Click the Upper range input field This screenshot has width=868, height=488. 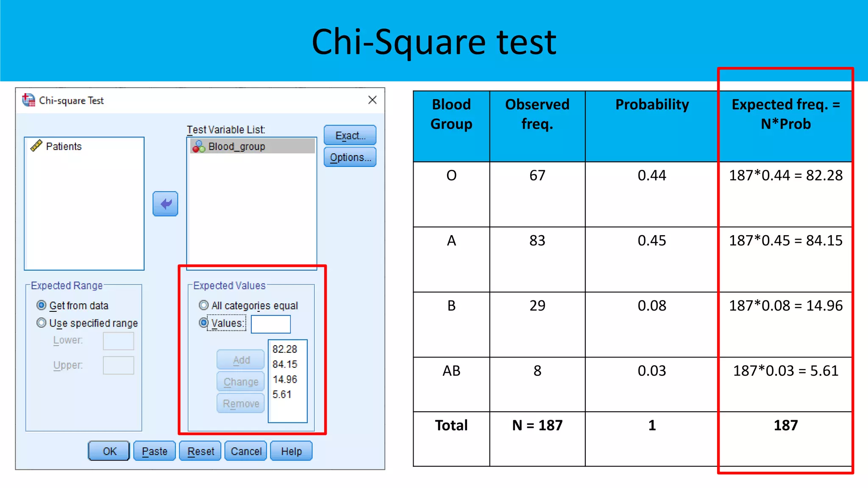coord(119,365)
